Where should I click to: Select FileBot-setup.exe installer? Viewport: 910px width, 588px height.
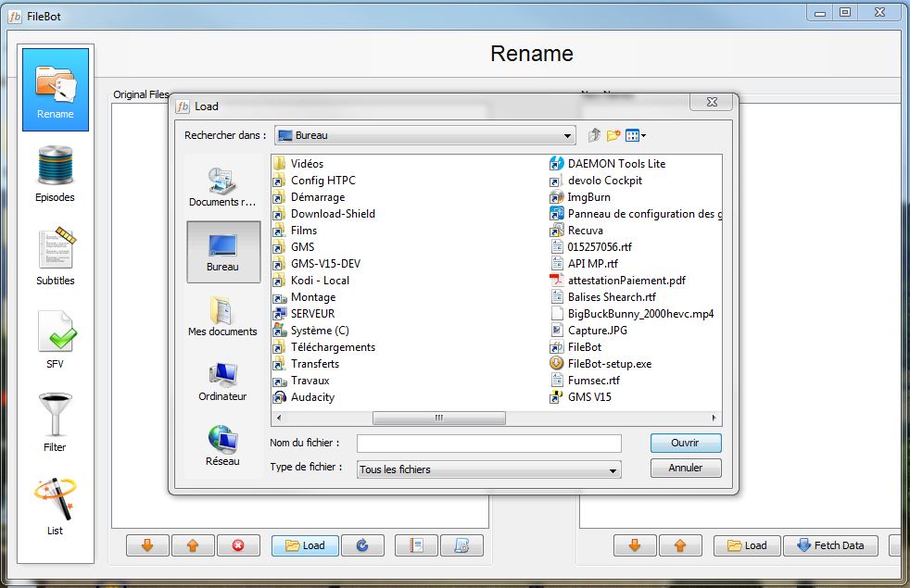coord(600,364)
